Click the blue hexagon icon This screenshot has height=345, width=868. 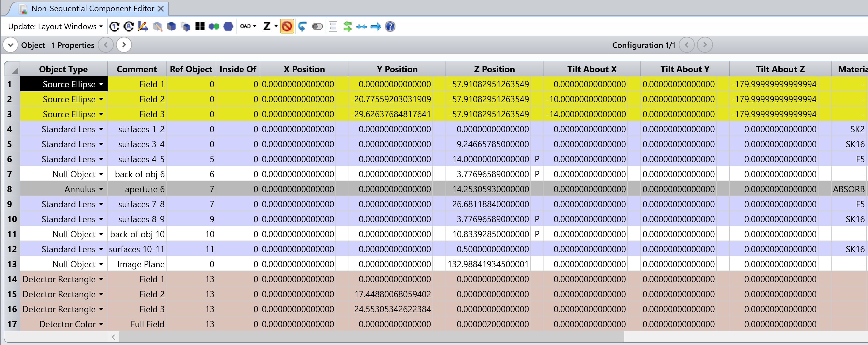(228, 26)
